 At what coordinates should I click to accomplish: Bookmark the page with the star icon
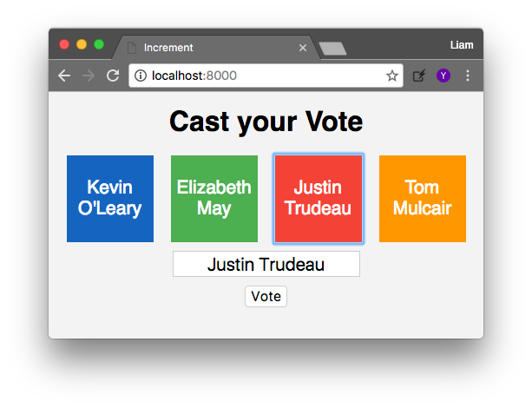392,76
